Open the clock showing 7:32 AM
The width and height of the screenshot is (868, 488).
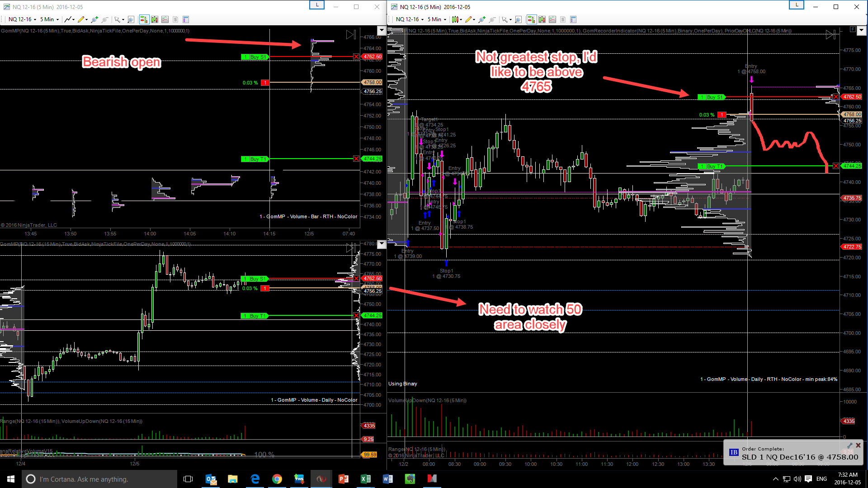pos(848,479)
